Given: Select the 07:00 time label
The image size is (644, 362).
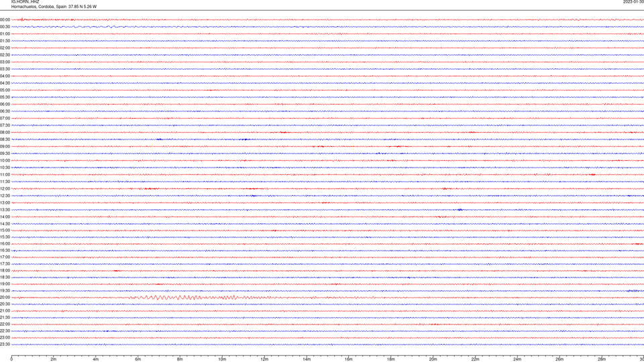Looking at the screenshot, I should point(5,118).
